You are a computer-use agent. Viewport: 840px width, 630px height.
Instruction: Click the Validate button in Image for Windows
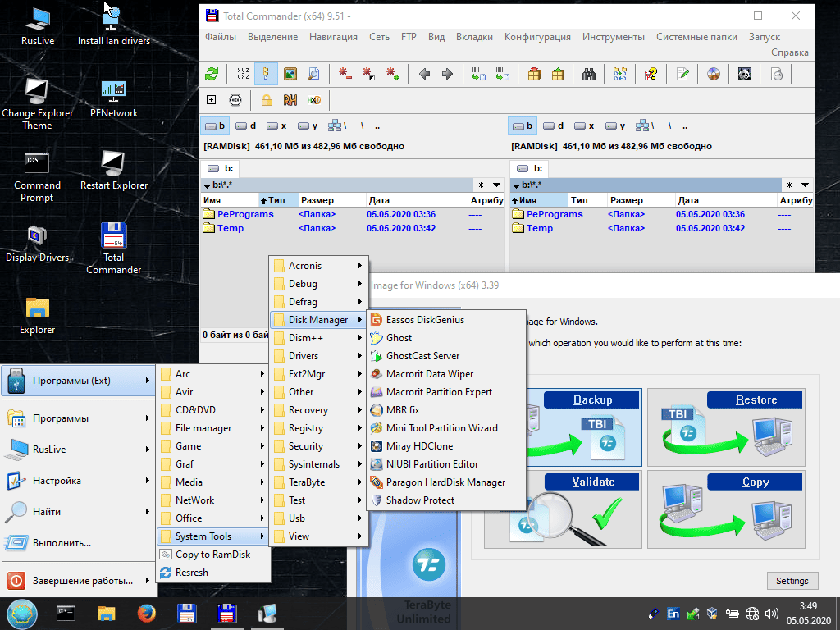(563, 509)
